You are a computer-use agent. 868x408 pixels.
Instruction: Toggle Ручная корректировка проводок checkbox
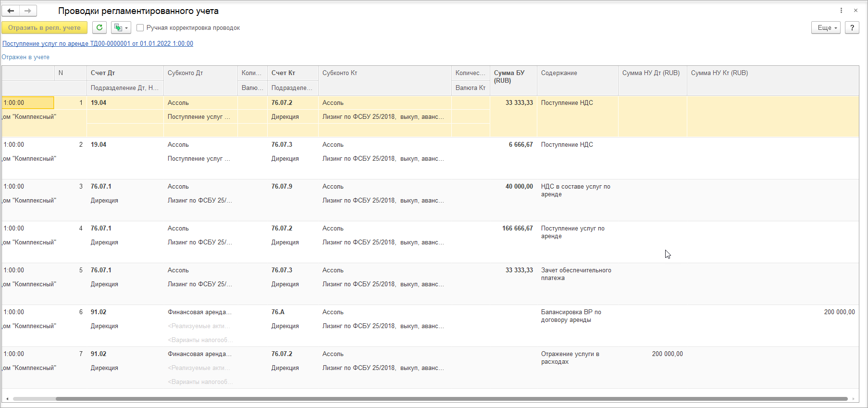tap(140, 28)
